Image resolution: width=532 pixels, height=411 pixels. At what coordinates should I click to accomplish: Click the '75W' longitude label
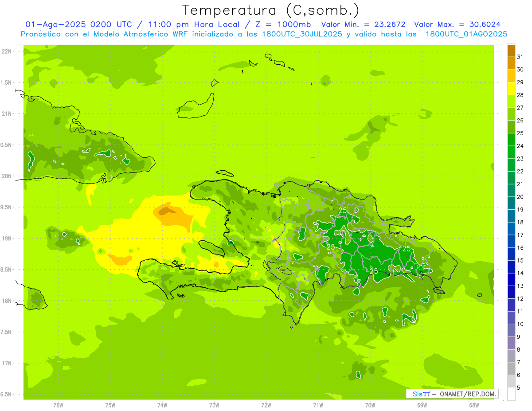coord(110,405)
